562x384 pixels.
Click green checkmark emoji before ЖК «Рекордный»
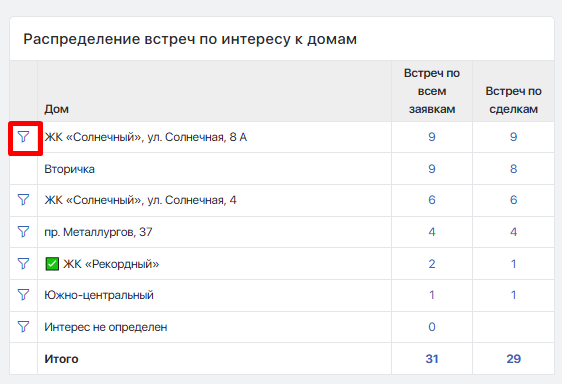coord(52,264)
